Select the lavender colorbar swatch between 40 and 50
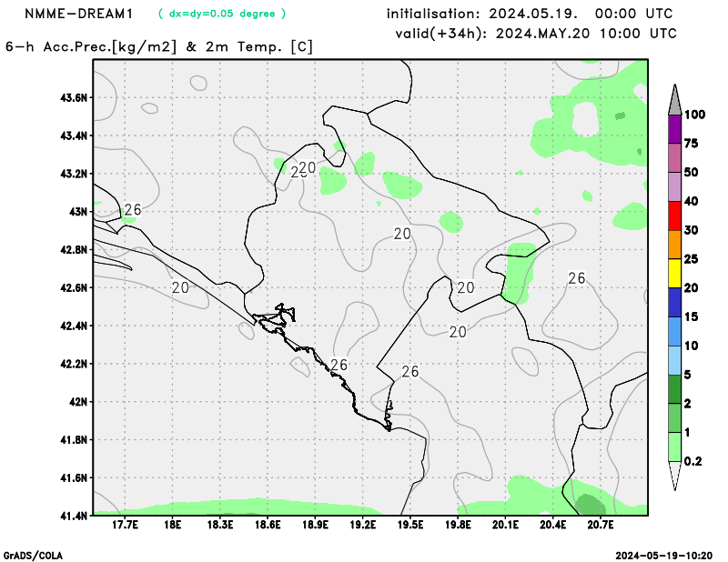This screenshot has height=562, width=728. point(674,186)
